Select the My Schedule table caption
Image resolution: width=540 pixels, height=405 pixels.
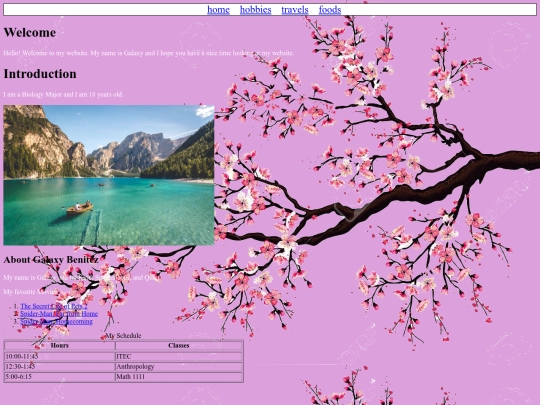(123, 335)
